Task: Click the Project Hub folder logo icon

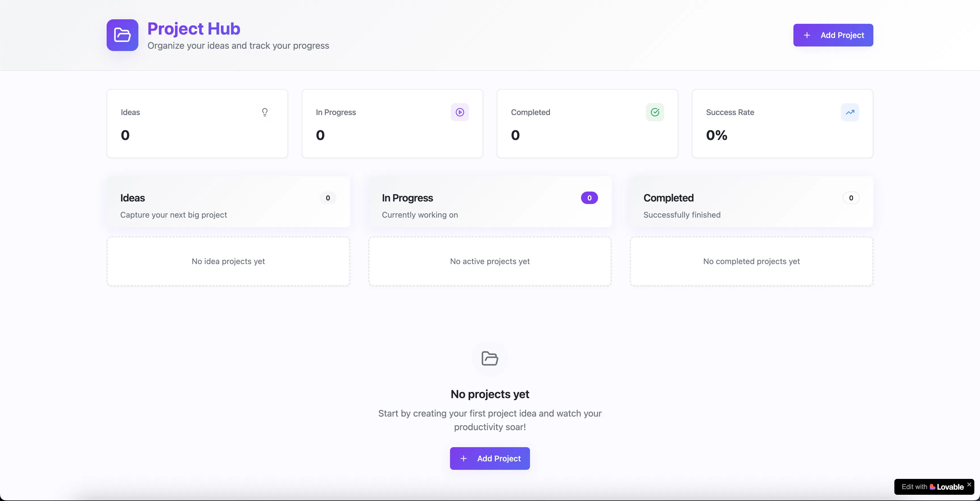Action: pyautogui.click(x=122, y=35)
